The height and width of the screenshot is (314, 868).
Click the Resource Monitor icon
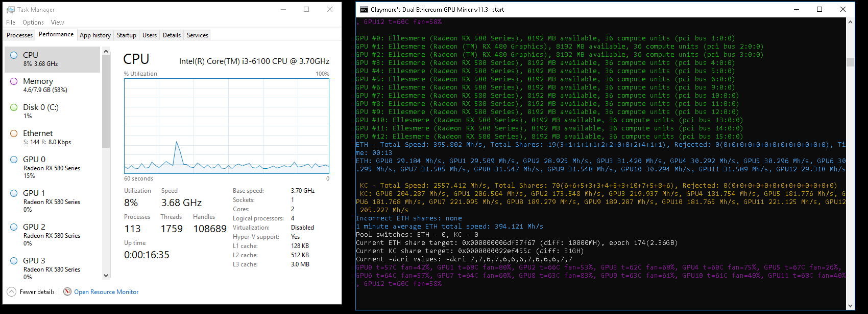(x=67, y=291)
